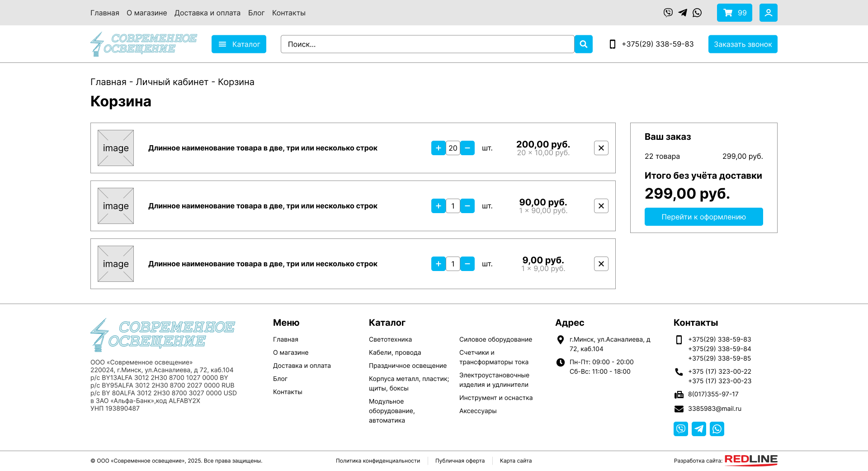Click Перейти к оформлению button
The height and width of the screenshot is (471, 868).
703,217
